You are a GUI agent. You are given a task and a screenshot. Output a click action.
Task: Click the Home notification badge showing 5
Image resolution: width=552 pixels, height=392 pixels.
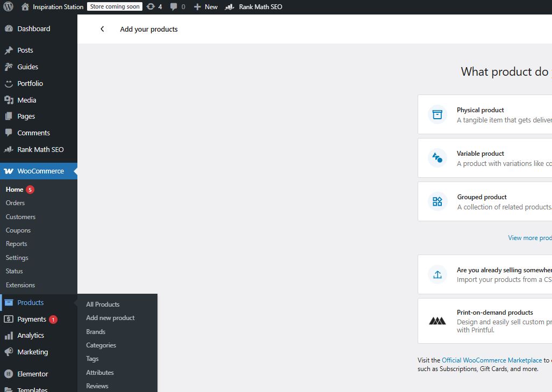coord(30,190)
